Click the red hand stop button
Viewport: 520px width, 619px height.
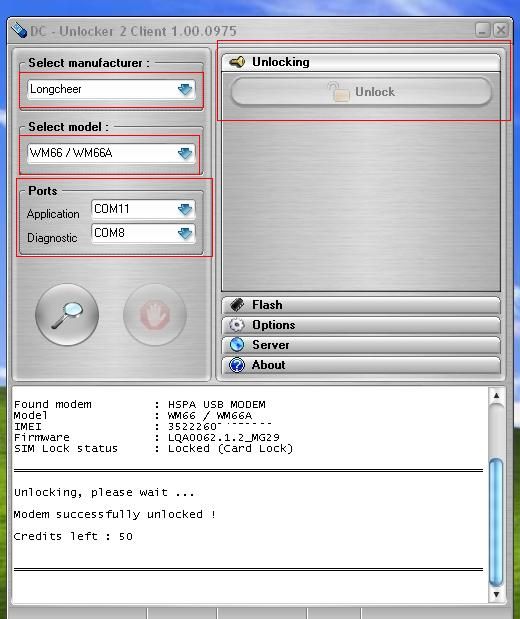pyautogui.click(x=155, y=315)
